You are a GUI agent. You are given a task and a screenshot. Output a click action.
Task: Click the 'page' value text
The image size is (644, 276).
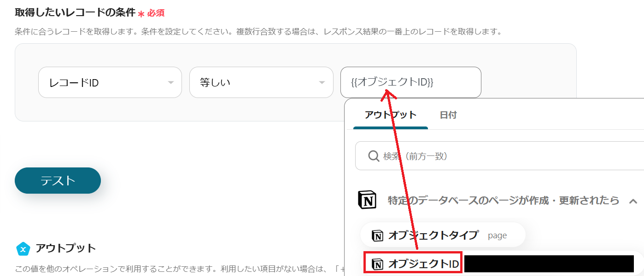pyautogui.click(x=498, y=236)
